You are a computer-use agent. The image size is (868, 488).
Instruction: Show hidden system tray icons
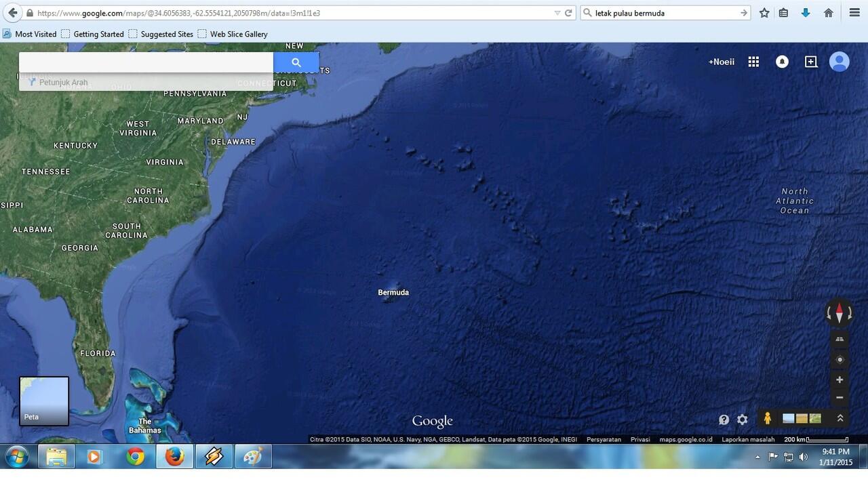pos(757,457)
